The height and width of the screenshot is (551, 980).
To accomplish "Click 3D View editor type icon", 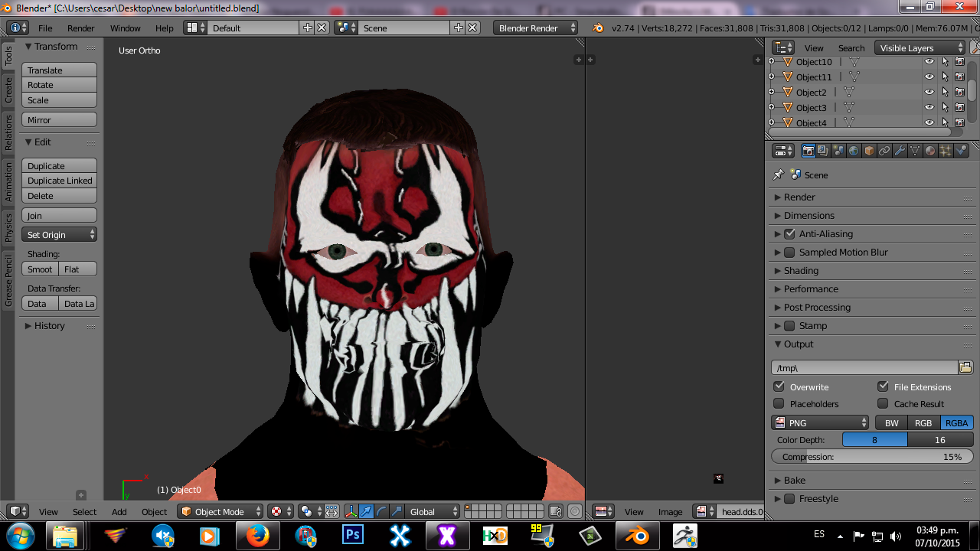I will point(18,511).
